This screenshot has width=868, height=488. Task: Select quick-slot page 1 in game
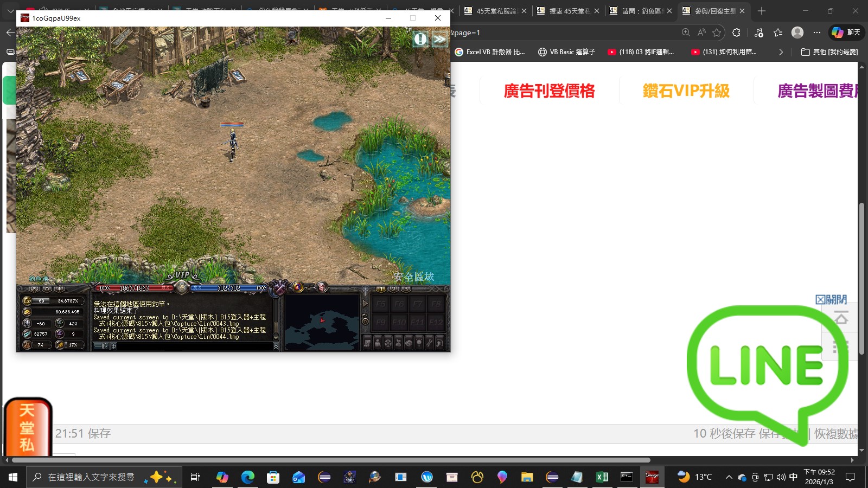click(381, 289)
